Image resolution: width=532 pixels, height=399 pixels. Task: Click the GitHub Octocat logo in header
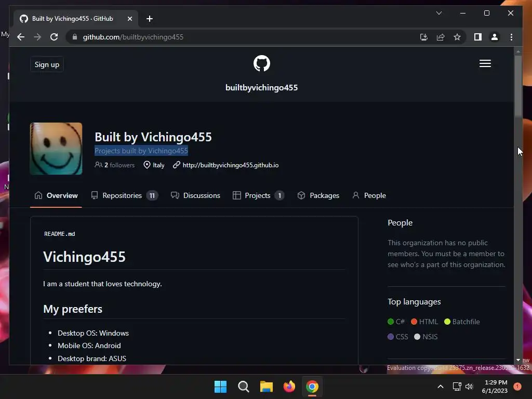(262, 63)
